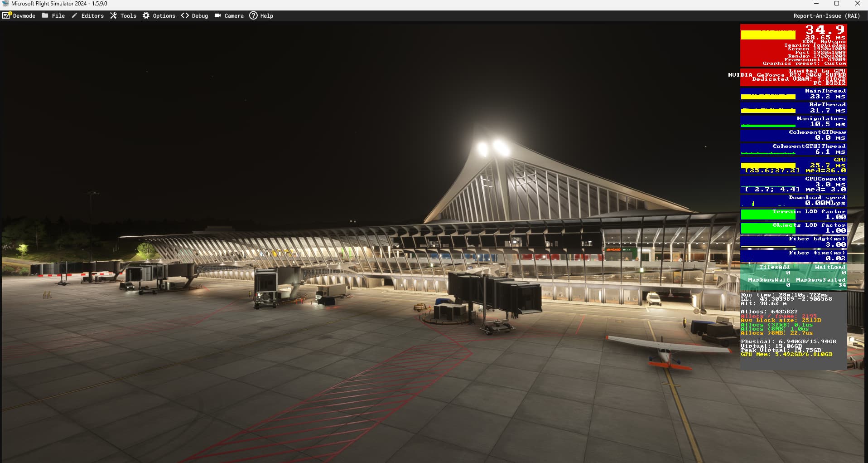Image resolution: width=868 pixels, height=463 pixels.
Task: Click the Camera menu's camera icon
Action: [x=217, y=15]
